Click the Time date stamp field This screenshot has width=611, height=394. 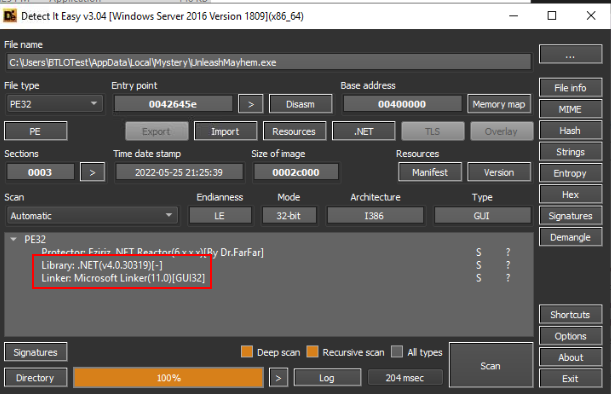179,172
